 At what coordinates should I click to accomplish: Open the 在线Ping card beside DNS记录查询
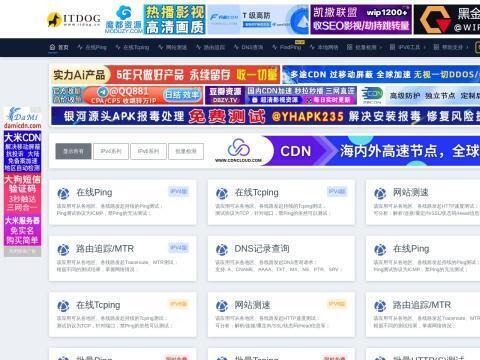pos(423,258)
